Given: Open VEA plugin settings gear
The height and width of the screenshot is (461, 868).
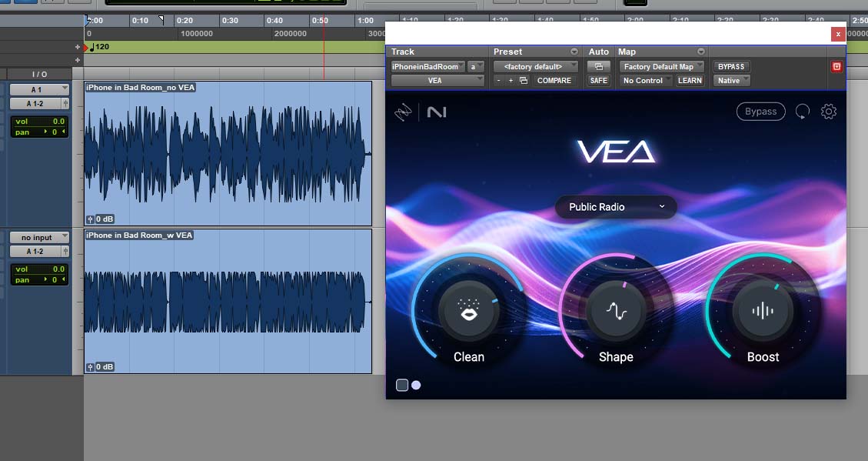Looking at the screenshot, I should coord(828,112).
